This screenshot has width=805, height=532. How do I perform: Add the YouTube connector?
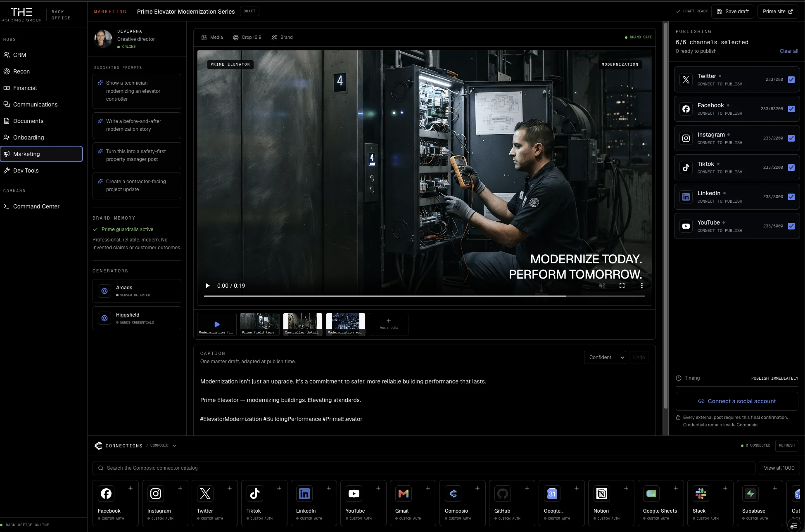(x=378, y=488)
